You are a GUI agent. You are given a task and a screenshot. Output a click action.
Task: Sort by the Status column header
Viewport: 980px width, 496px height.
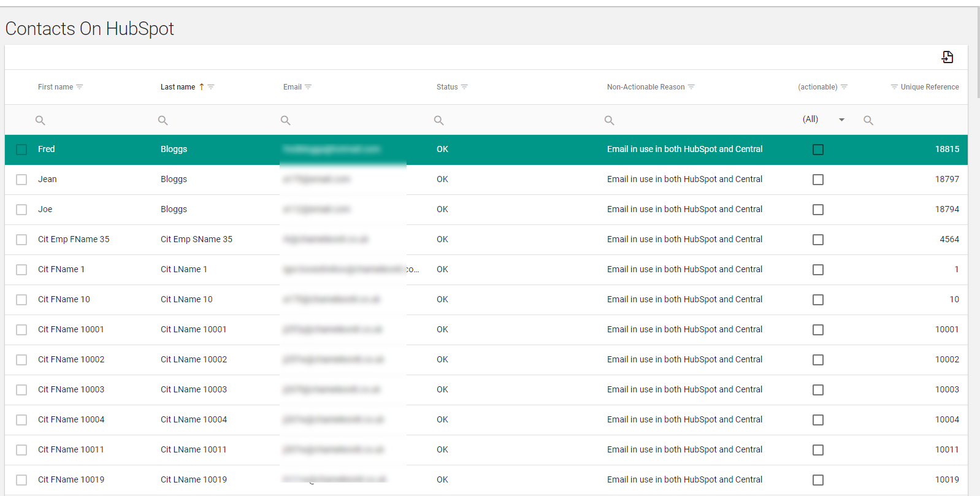pyautogui.click(x=447, y=87)
